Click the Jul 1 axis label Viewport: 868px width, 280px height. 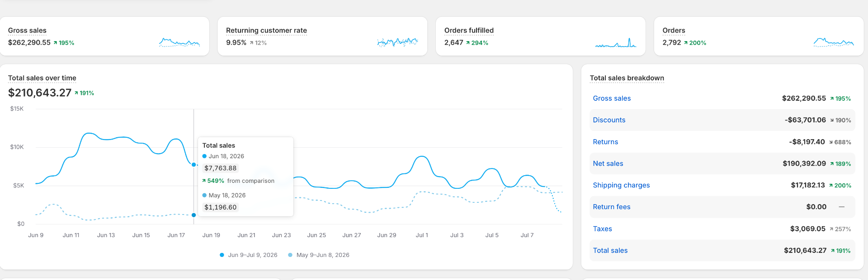422,235
